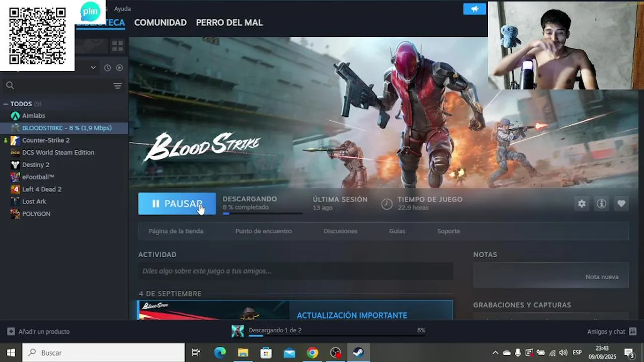Screen dimensions: 644x362
Task: Open PERRO DEL MAL profile tab
Action: coord(229,23)
